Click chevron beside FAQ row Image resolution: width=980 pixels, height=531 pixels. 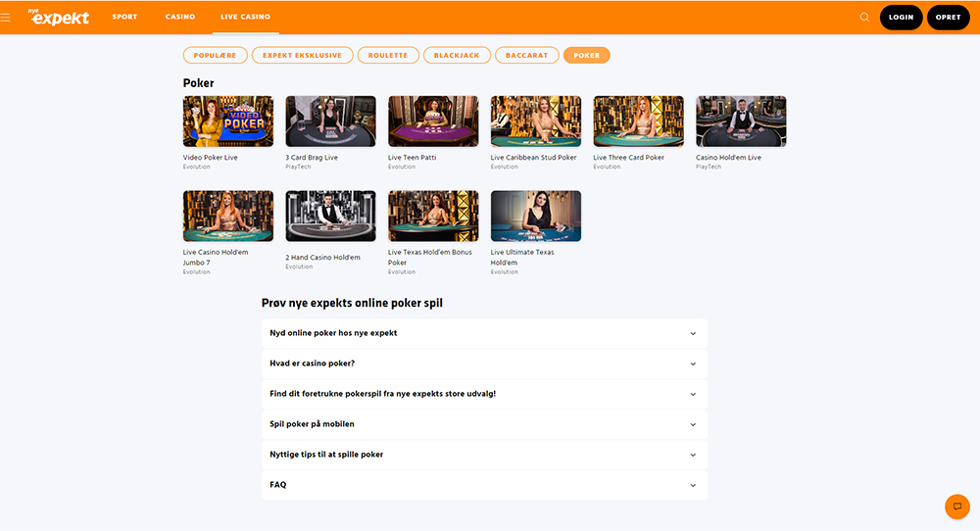pos(693,485)
